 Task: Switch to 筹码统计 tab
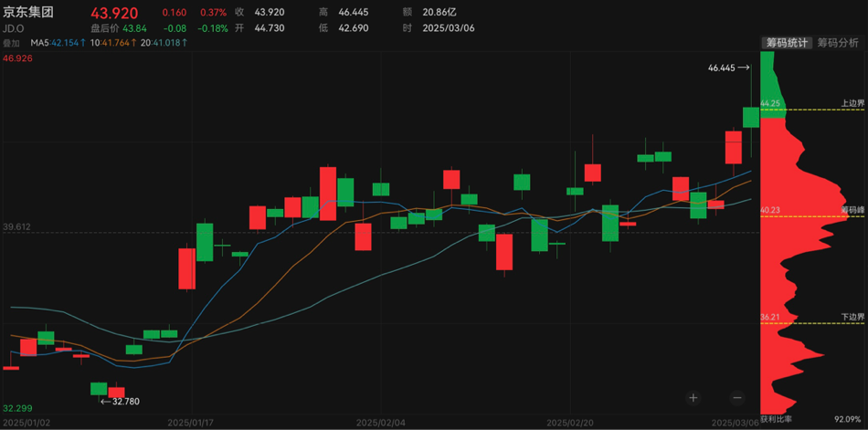click(787, 43)
